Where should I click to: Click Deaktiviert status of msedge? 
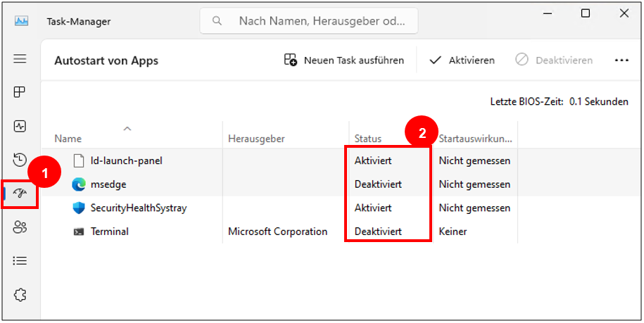378,184
